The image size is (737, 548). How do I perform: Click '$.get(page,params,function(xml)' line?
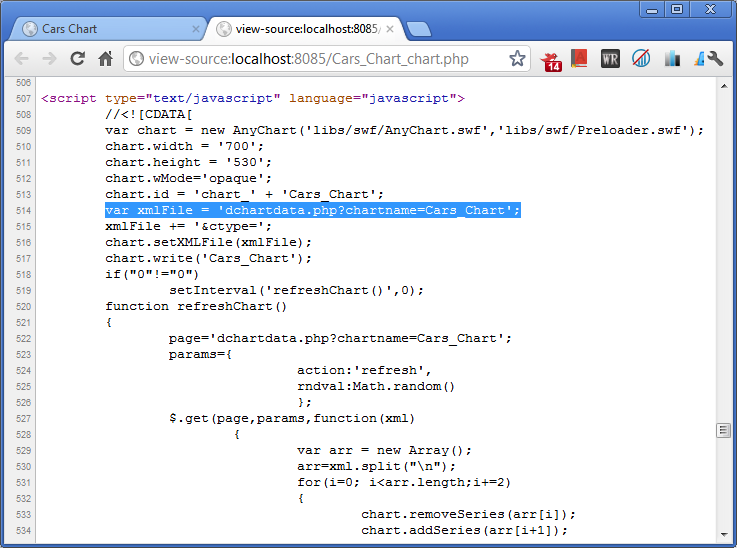292,418
